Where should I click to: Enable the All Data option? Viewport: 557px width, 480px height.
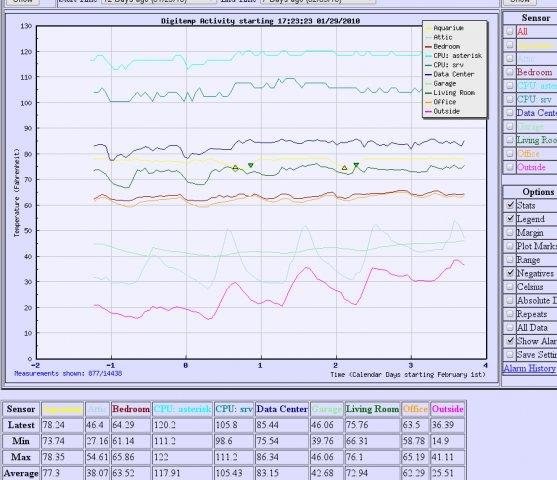click(x=510, y=327)
